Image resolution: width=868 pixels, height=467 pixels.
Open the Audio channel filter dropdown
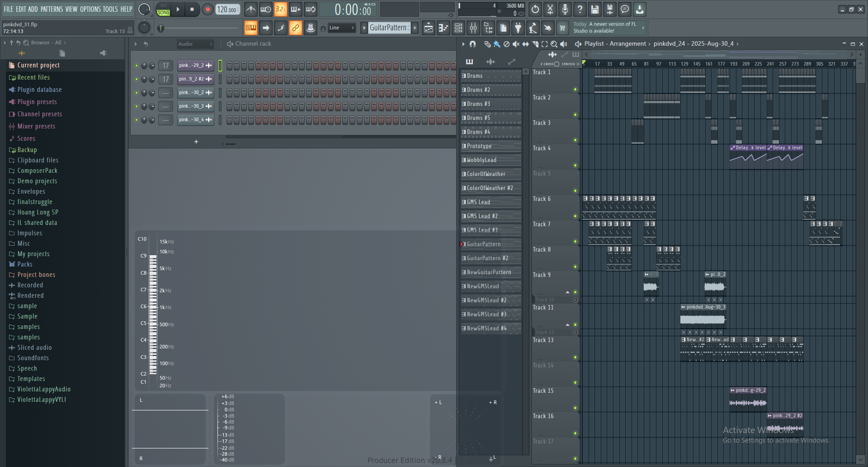coord(194,44)
